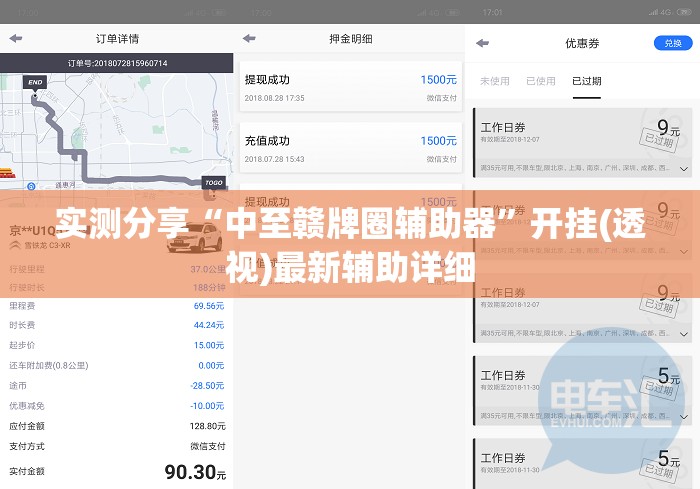The width and height of the screenshot is (700, 489).
Task: Click the red Tiananmen landmark icon on map
Action: click(6, 173)
